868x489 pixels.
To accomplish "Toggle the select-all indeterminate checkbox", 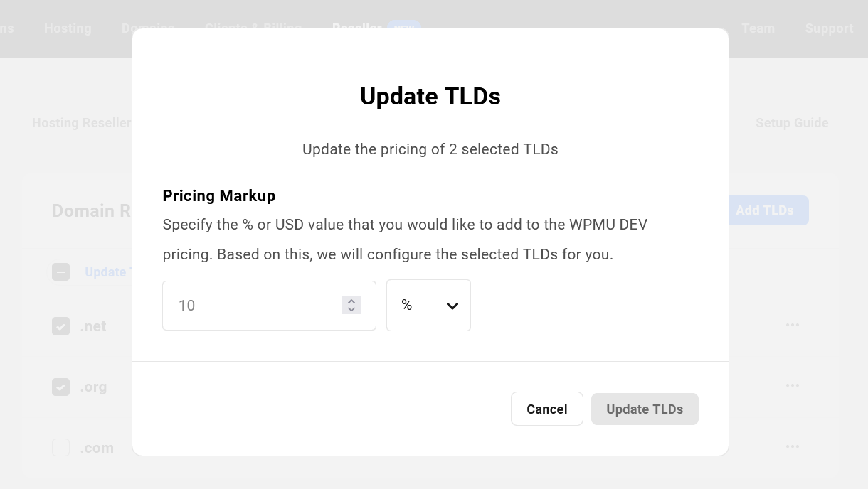I will pos(61,272).
